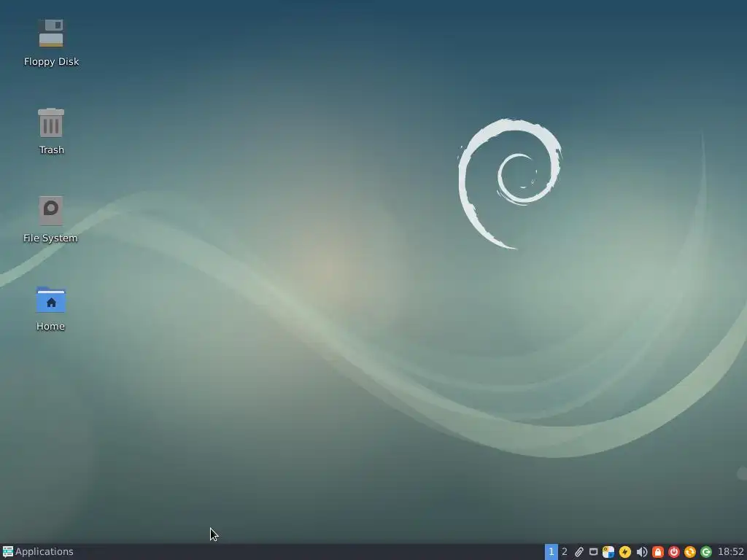Screen dimensions: 747x560
Task: Click the colorful squares tray icon
Action: click(x=608, y=552)
